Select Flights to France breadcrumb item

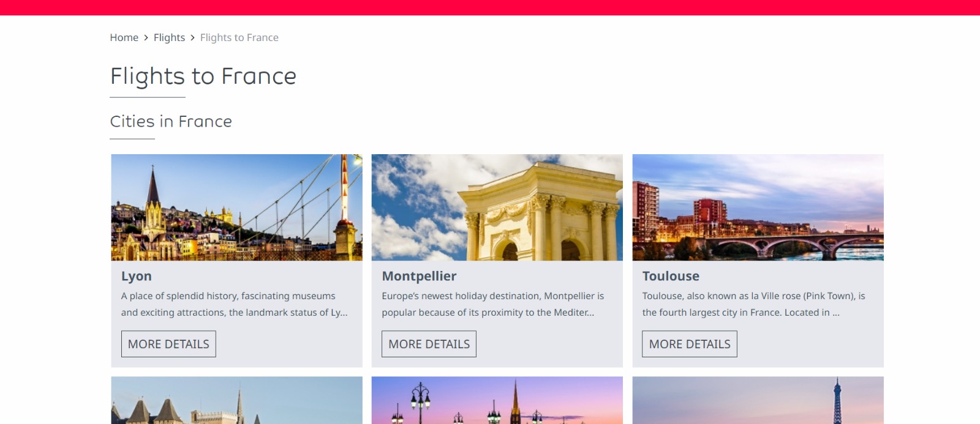point(239,38)
